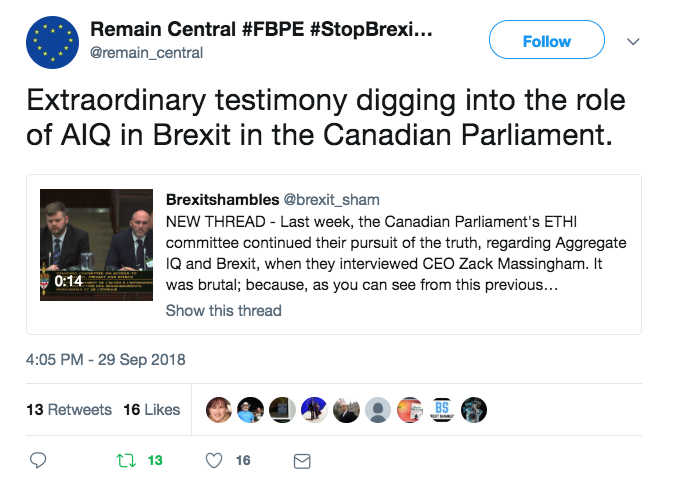Send tweet via the envelope message icon
The height and width of the screenshot is (492, 673).
(x=301, y=461)
